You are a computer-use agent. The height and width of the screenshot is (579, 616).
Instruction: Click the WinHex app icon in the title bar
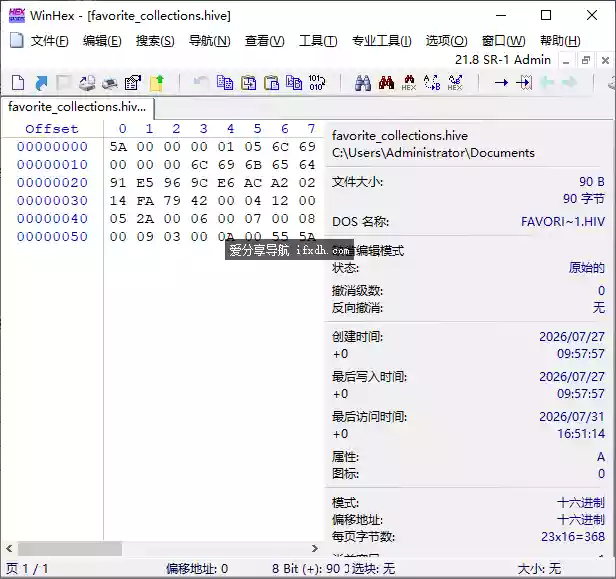[x=16, y=15]
